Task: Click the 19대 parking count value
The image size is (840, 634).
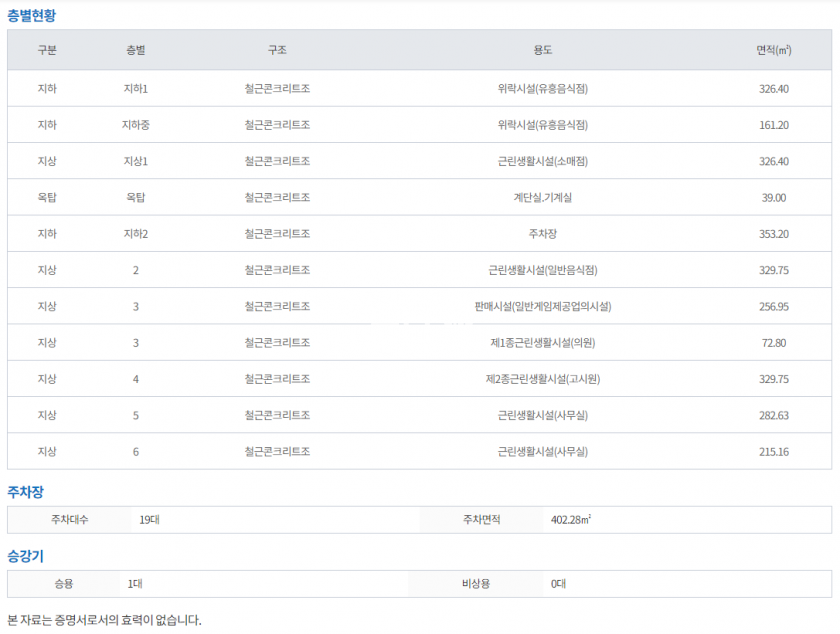Action: click(149, 520)
